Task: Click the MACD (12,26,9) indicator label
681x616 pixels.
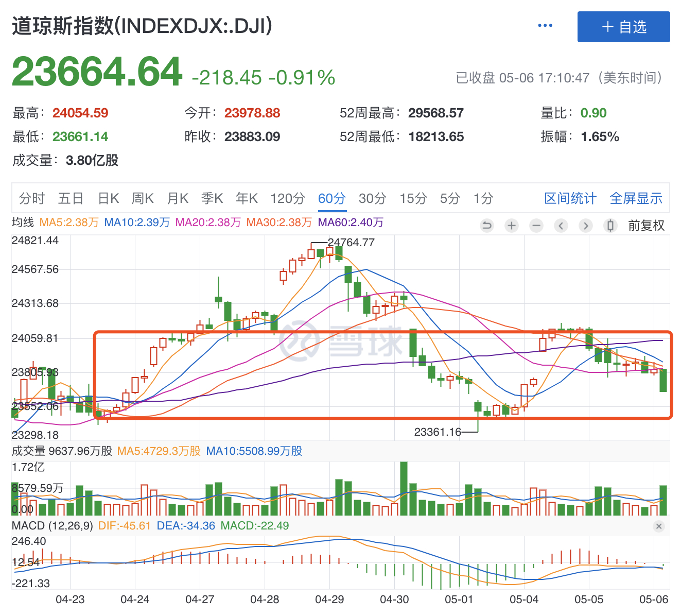Action: tap(53, 526)
